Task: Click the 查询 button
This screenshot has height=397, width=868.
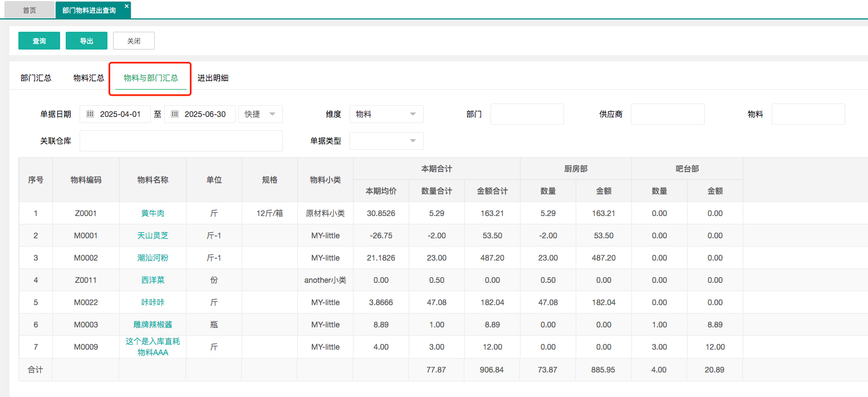Action: (39, 41)
